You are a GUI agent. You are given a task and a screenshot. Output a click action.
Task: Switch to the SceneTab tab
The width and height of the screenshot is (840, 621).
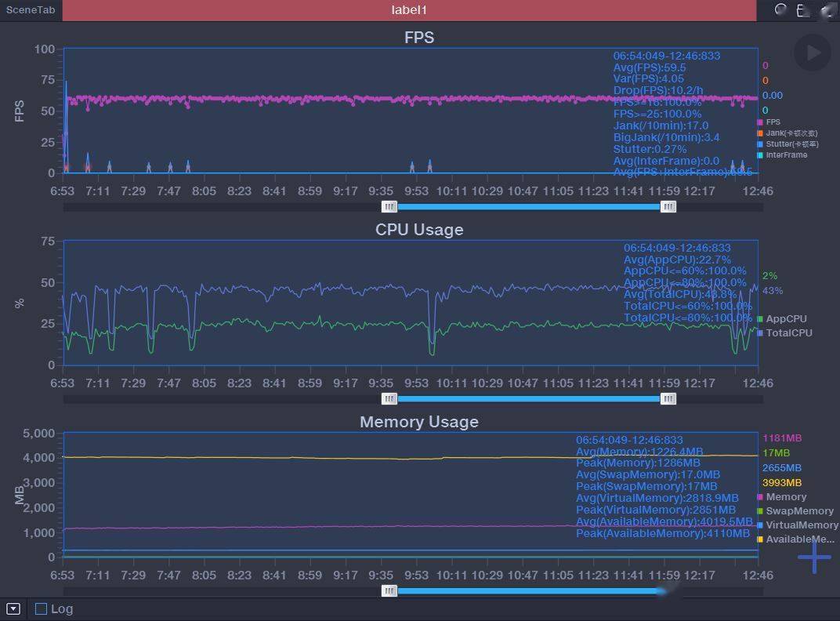(31, 9)
